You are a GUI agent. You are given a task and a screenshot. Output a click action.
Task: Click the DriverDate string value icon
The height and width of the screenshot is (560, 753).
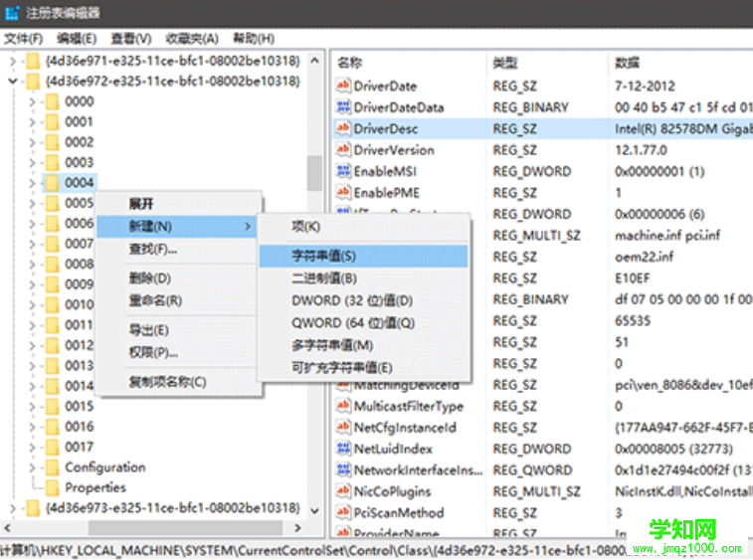point(343,87)
